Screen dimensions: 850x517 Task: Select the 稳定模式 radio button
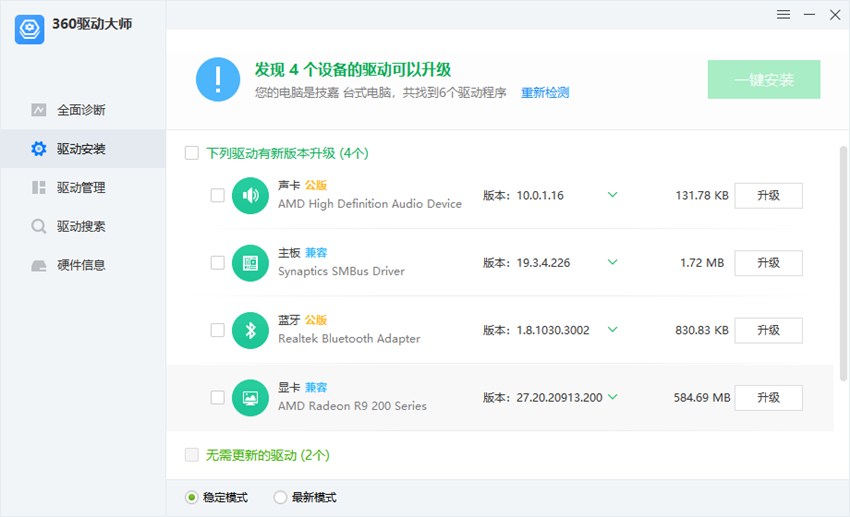coord(191,497)
